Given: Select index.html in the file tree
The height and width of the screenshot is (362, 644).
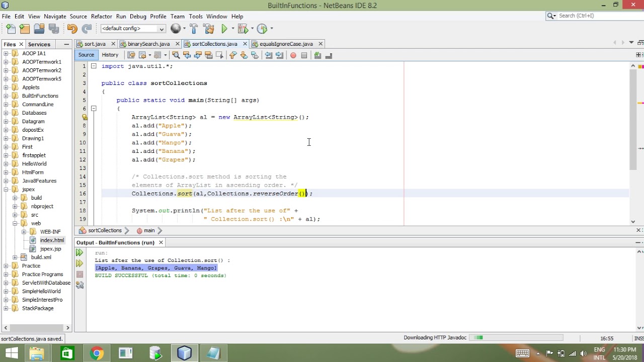Looking at the screenshot, I should click(52, 240).
